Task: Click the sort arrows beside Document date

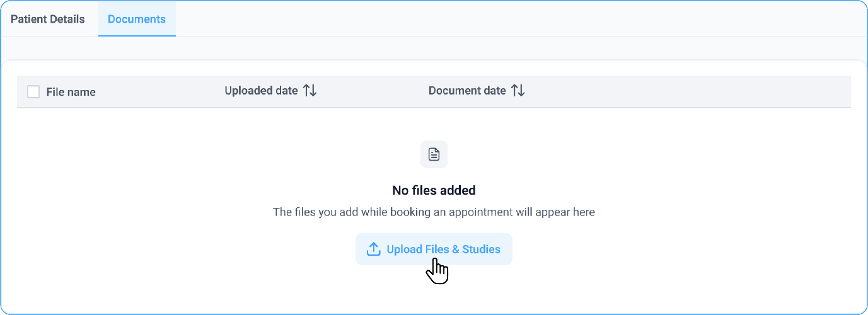Action: pyautogui.click(x=518, y=91)
